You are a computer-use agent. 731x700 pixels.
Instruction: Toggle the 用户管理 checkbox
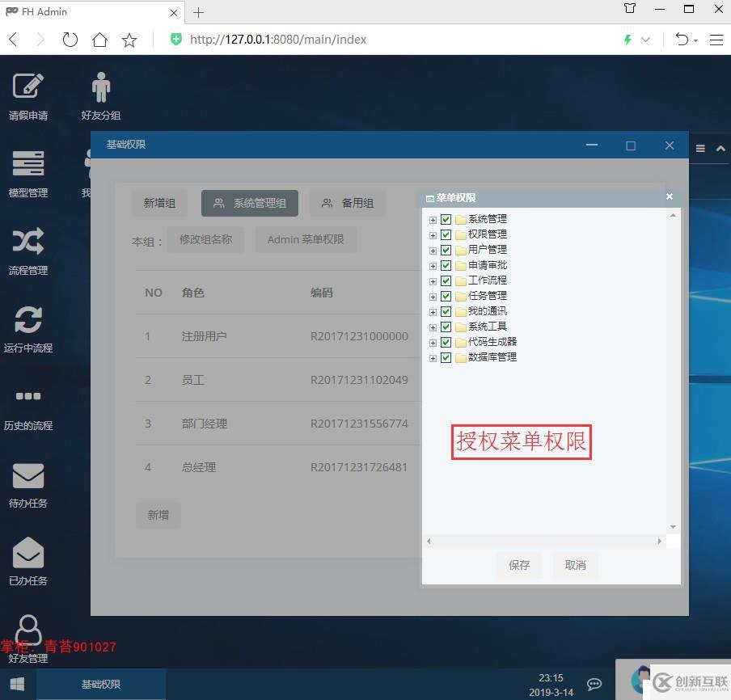point(446,250)
